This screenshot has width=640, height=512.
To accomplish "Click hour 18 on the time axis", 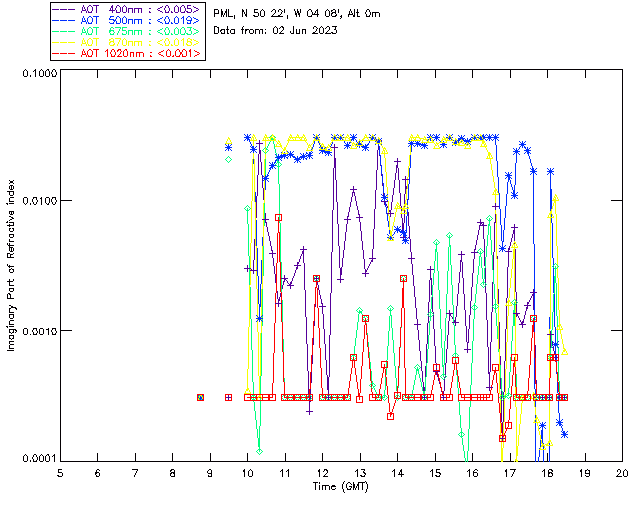I will [547, 473].
